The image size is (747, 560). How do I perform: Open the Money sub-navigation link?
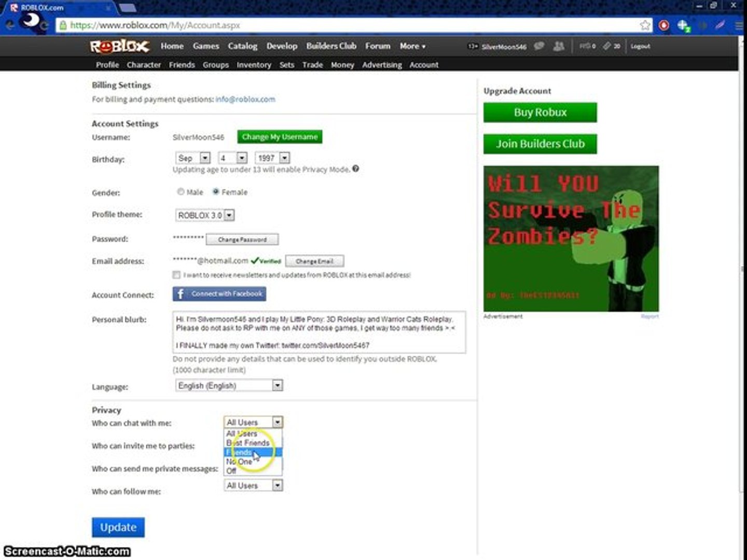pos(342,65)
